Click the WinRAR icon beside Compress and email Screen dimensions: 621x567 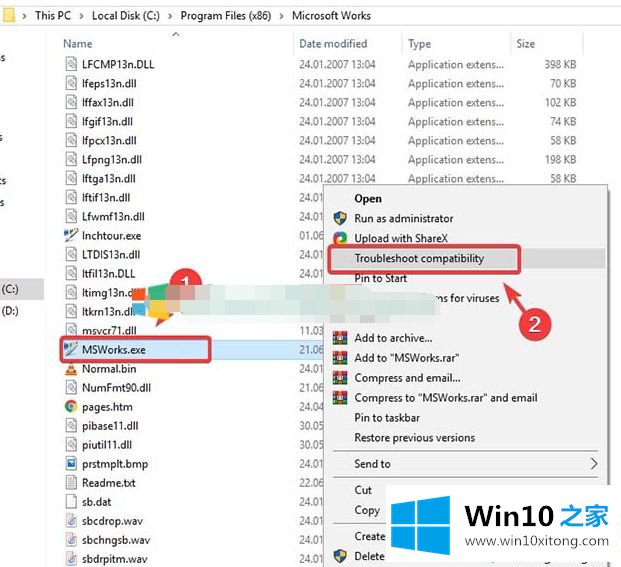click(x=340, y=377)
